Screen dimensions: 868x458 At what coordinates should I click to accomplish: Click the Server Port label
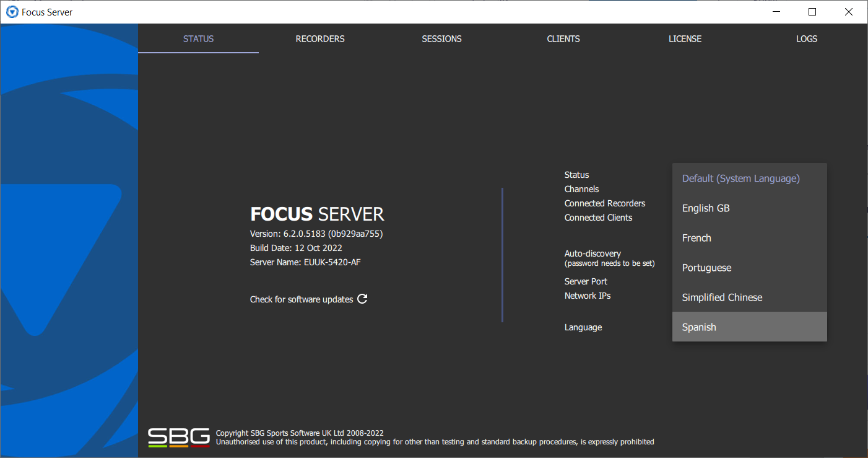pyautogui.click(x=586, y=281)
